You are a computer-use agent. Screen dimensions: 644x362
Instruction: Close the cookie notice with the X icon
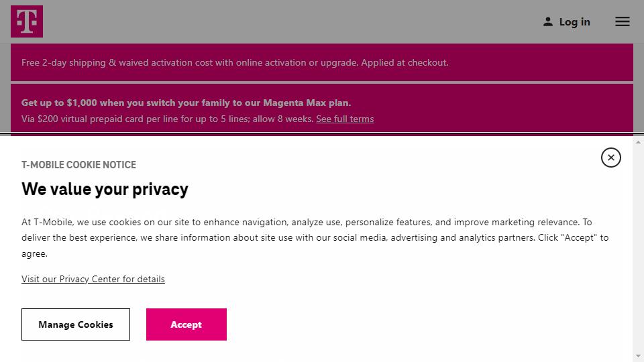(x=610, y=158)
